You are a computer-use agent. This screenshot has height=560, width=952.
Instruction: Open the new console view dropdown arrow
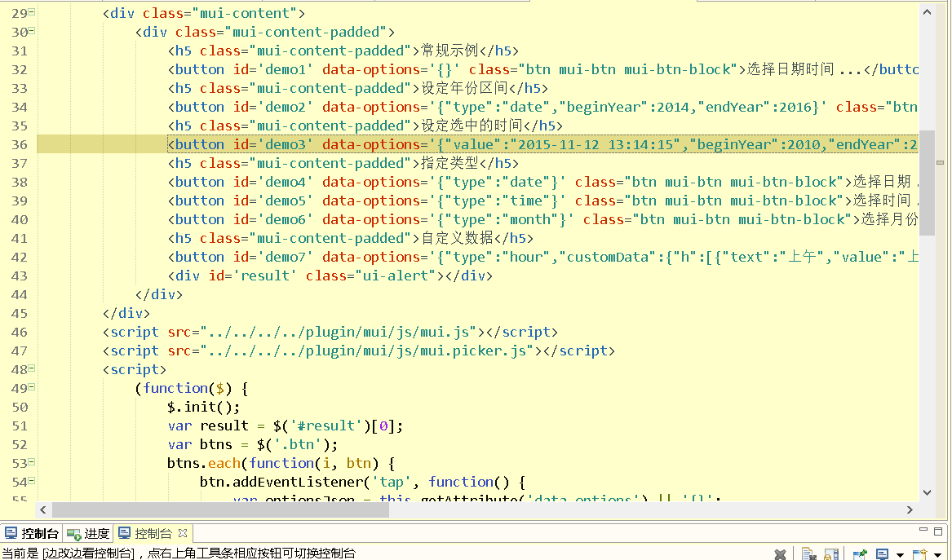click(937, 554)
